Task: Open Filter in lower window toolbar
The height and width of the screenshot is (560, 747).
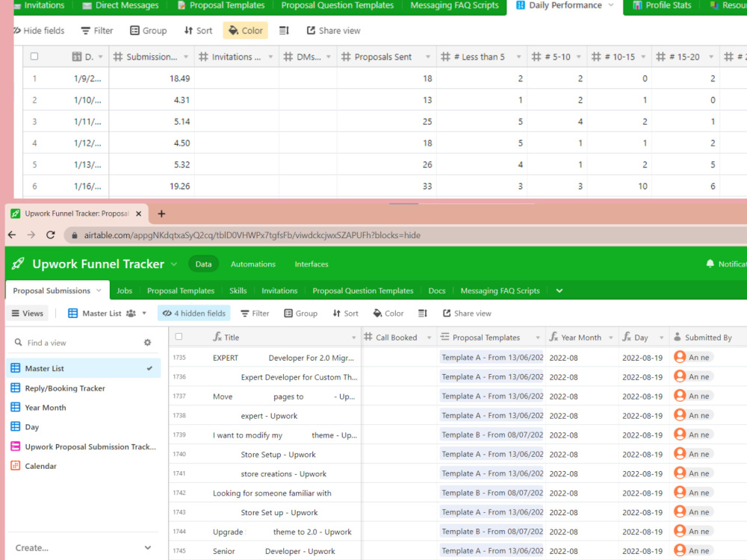Action: (x=255, y=314)
